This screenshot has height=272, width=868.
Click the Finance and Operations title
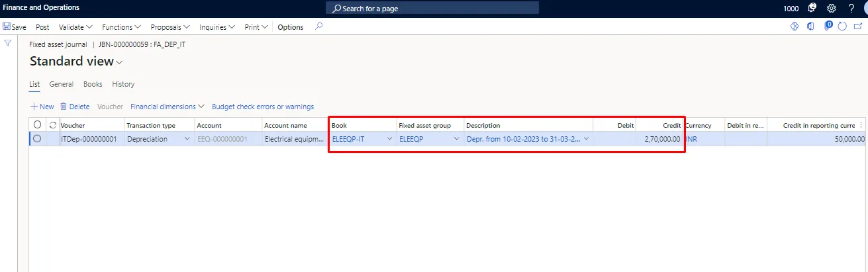[41, 8]
